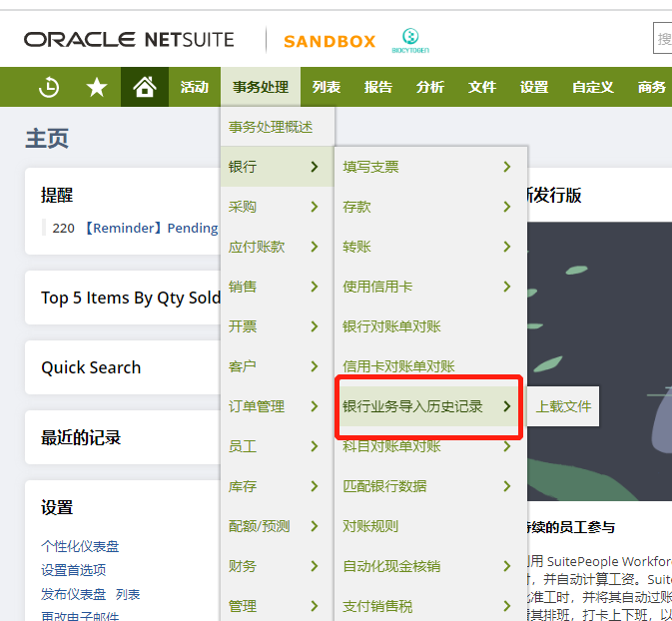Click 列表 link beside 发布仪表盘
Image resolution: width=672 pixels, height=621 pixels.
click(128, 594)
